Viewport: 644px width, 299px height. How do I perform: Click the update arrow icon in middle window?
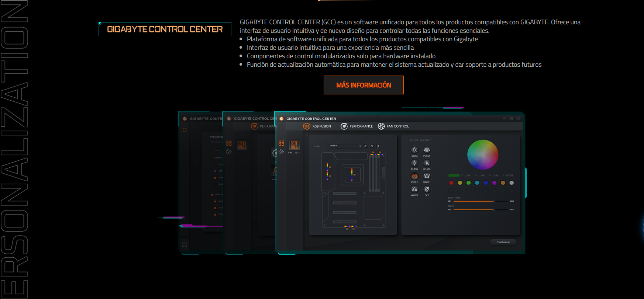(x=229, y=152)
